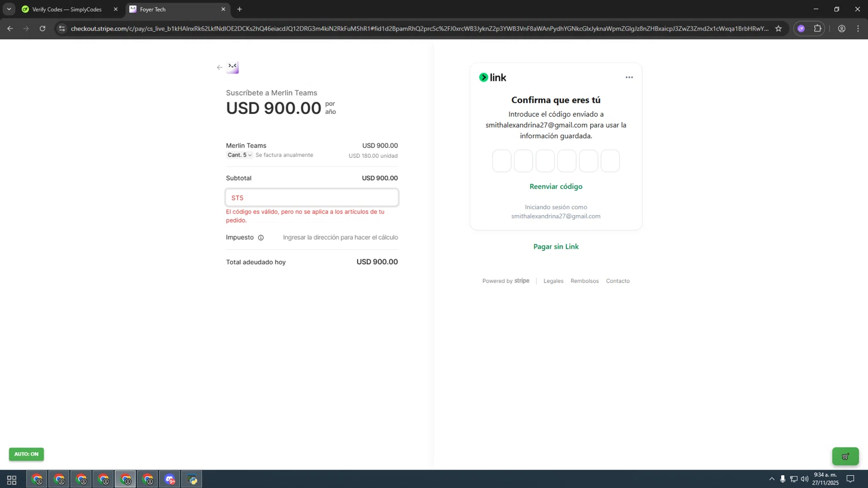Click the green Link logo
This screenshot has width=868, height=488.
pos(492,77)
